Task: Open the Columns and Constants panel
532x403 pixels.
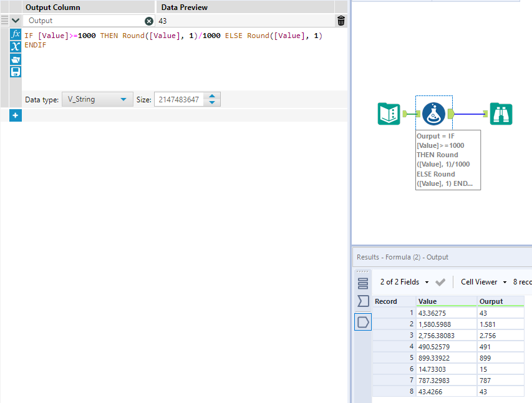Action: tap(16, 47)
